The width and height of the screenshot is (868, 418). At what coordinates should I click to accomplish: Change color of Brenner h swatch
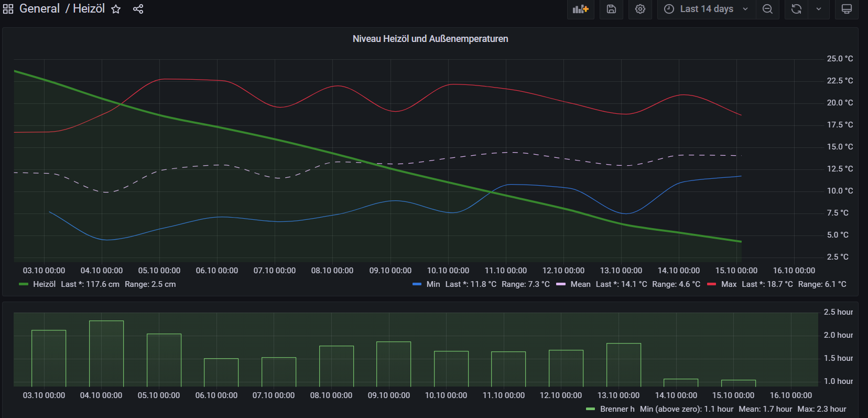[590, 409]
